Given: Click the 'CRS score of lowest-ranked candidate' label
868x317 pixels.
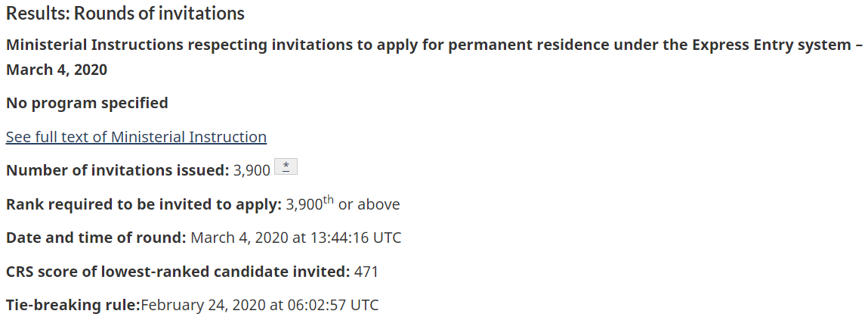Looking at the screenshot, I should [178, 271].
